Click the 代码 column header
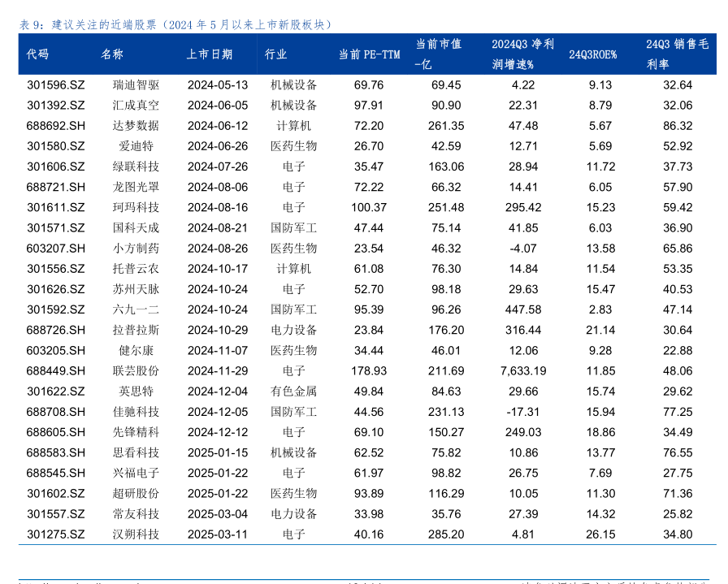 (x=38, y=54)
